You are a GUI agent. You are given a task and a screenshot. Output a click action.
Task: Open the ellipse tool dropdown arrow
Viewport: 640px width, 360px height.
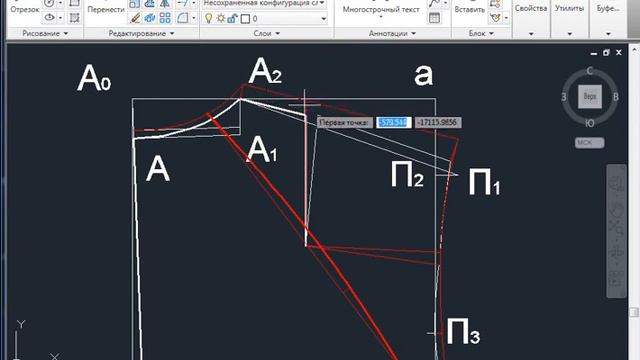click(x=60, y=18)
